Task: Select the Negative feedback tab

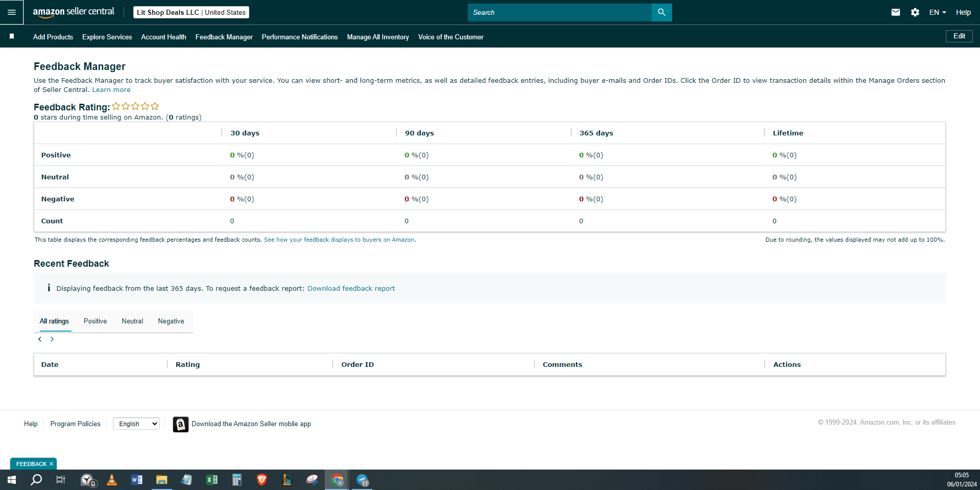Action: pyautogui.click(x=171, y=321)
